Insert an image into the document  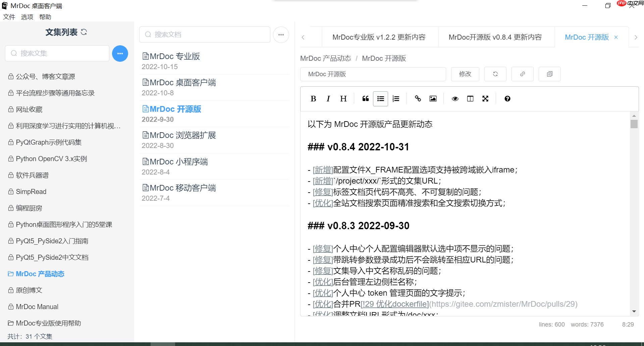pyautogui.click(x=433, y=99)
